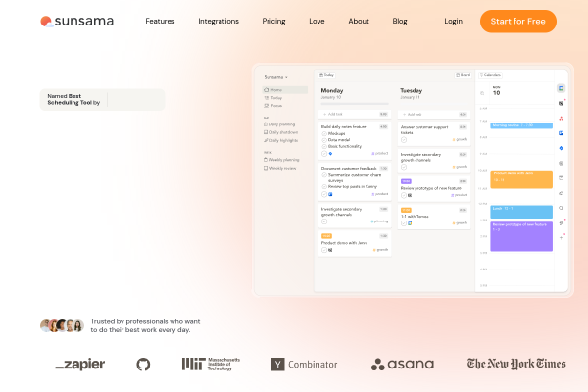
Task: Click the Trello icon on Document customer feedback card
Action: click(x=330, y=194)
